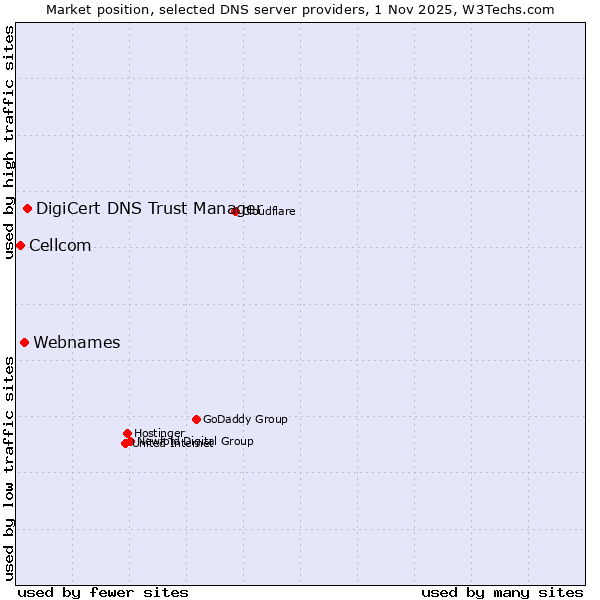Click the DigiCert DNS Trust Manager label
The width and height of the screenshot is (600, 600).
(148, 208)
